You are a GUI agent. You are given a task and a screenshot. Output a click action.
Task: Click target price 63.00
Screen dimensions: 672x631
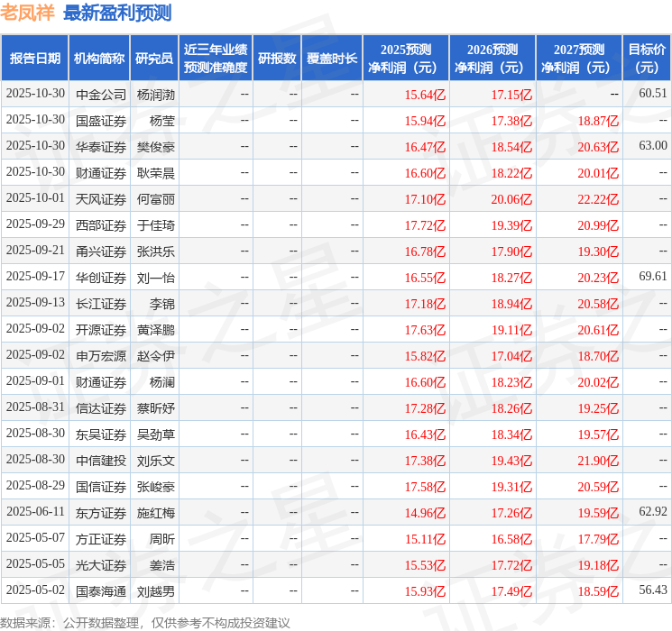tap(653, 146)
